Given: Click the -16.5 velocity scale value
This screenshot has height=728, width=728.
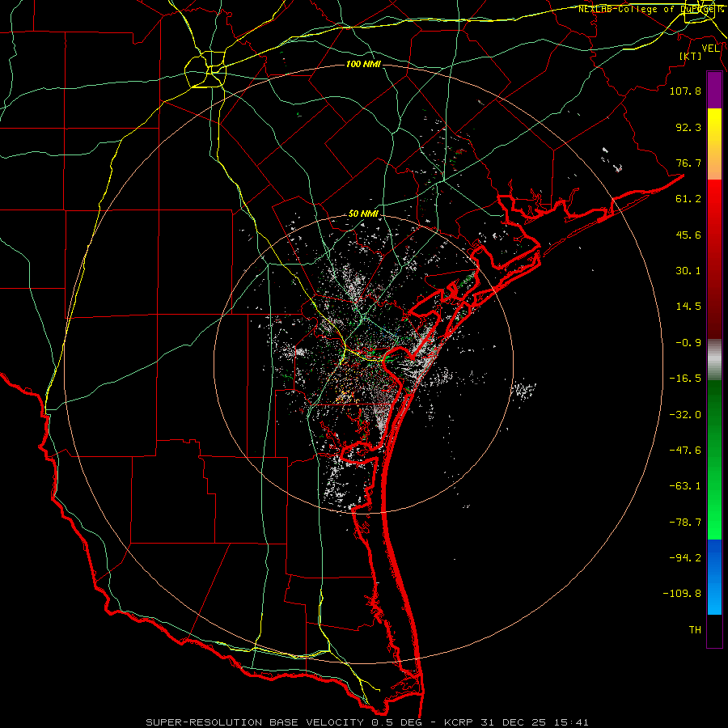Looking at the screenshot, I should click(685, 379).
